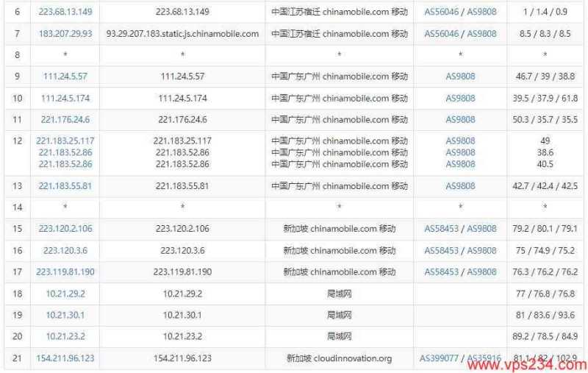Open the blue 10.21.30.1 link in hop 19
588x373 pixels.
[x=65, y=315]
